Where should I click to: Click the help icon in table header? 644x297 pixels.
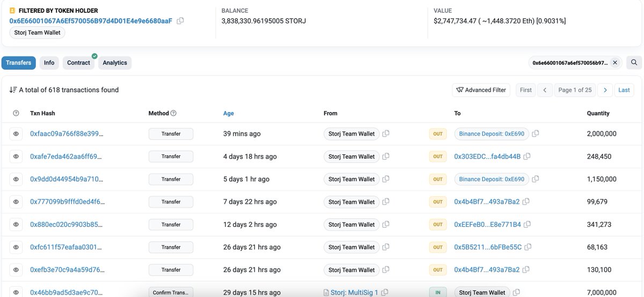tap(16, 113)
